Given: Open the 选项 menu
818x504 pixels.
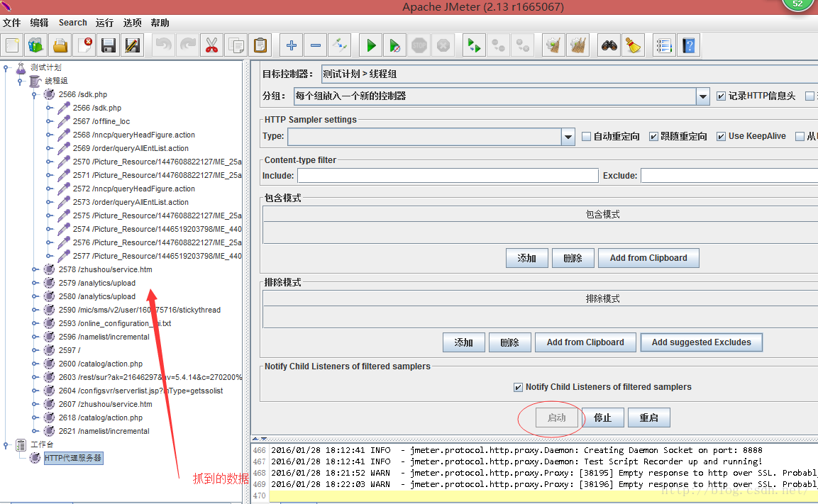Looking at the screenshot, I should point(132,23).
